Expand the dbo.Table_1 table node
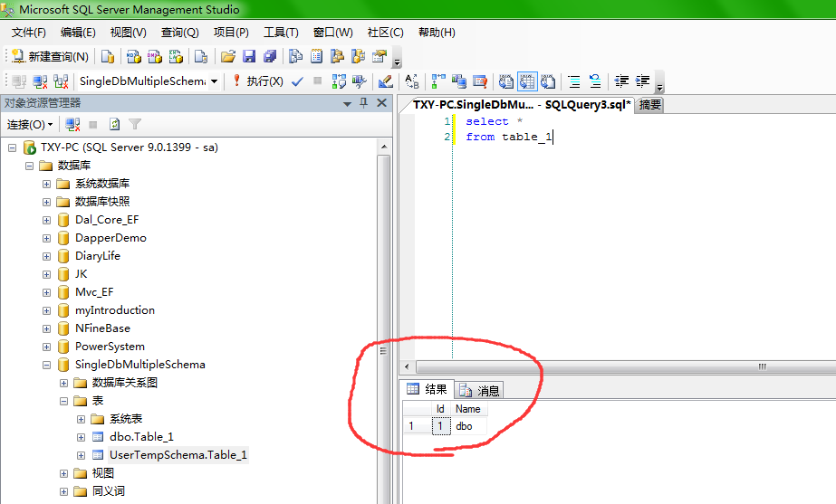This screenshot has height=504, width=836. coord(81,437)
